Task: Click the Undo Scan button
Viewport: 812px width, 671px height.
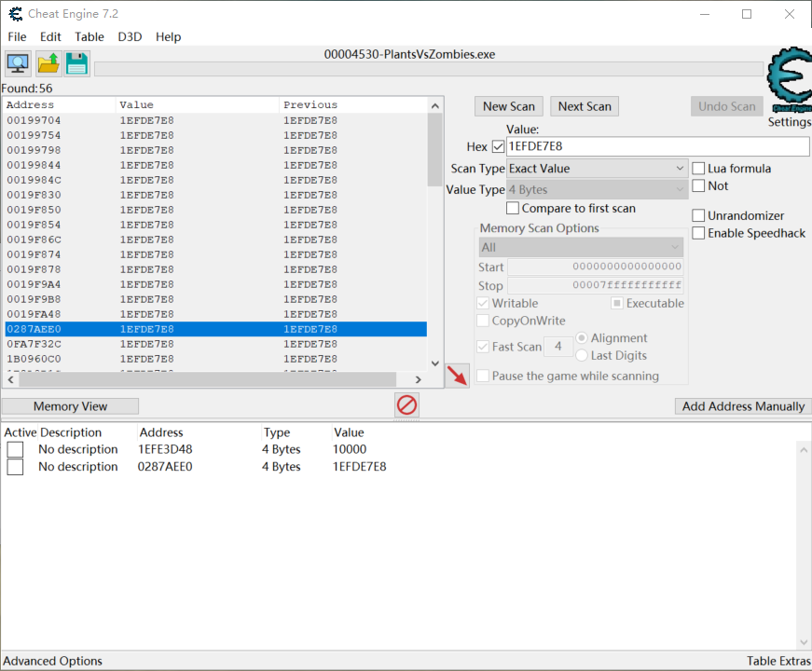Action: [x=726, y=106]
